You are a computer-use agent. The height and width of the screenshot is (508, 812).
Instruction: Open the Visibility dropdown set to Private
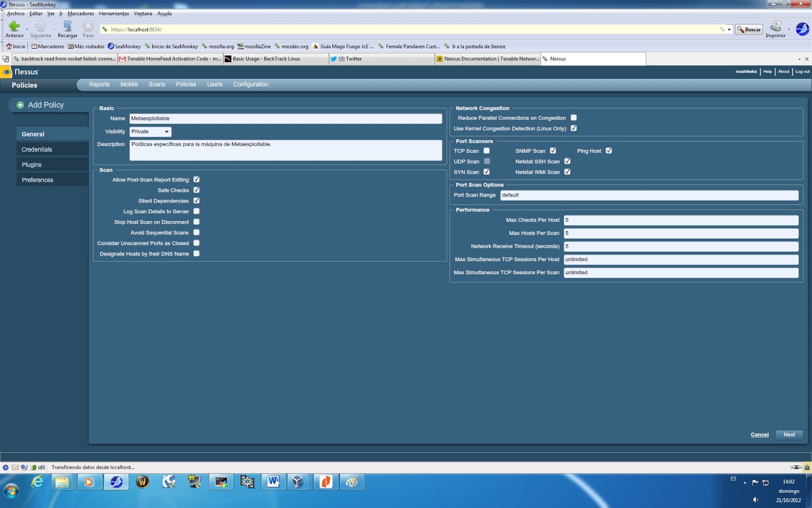[151, 132]
